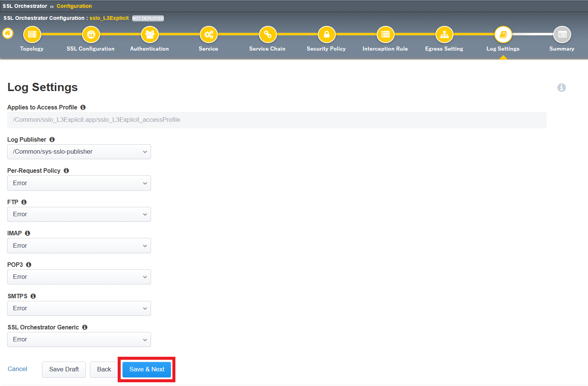
Task: Show info tooltip for FTP
Action: tap(24, 202)
